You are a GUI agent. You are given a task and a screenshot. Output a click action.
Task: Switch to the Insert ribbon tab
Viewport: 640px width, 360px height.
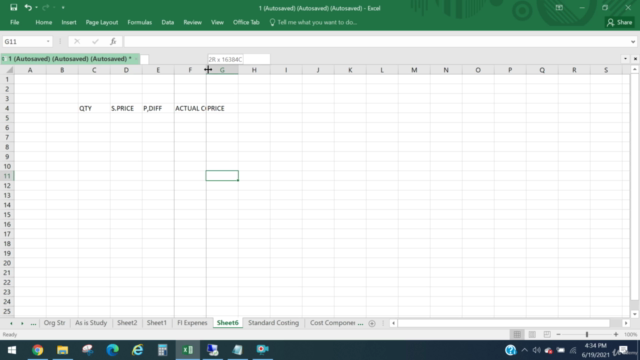coord(69,22)
